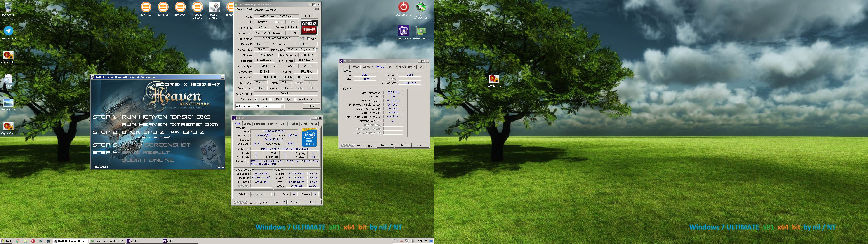This screenshot has width=868, height=244.
Task: Switch to HWBOT Unigine Heaven taskbar button
Action: [x=71, y=241]
